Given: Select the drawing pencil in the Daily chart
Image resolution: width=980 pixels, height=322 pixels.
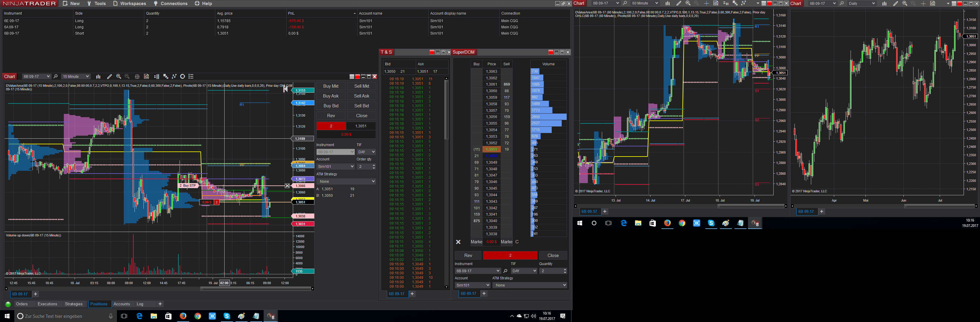Looking at the screenshot, I should tap(896, 3).
